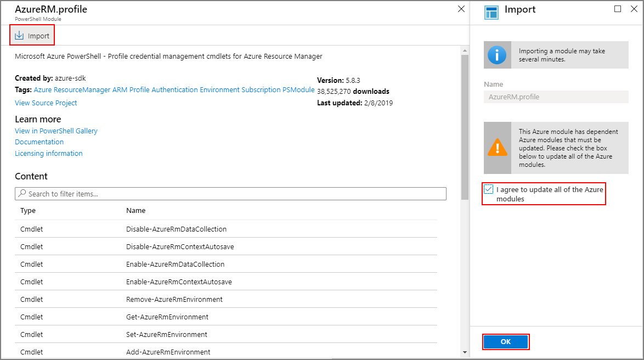644x360 pixels.
Task: Click the Last updated 2/8/2019 text
Action: click(355, 103)
